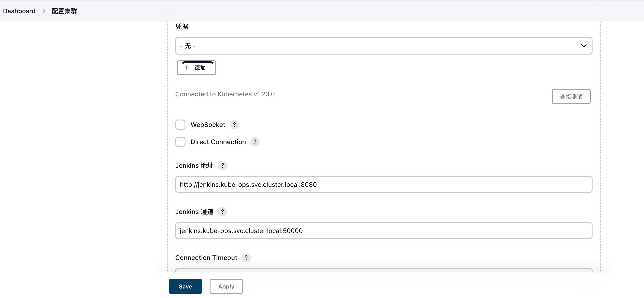This screenshot has height=298, width=644.
Task: Open the Jenkins 地址 help tooltip icon
Action: [223, 165]
